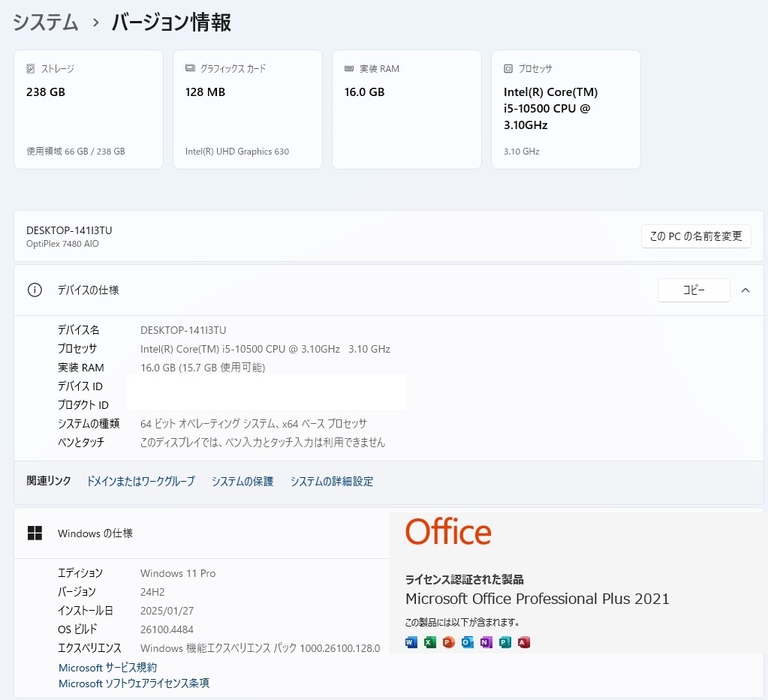Click the デバイス ID label
Screen dimensions: 768x700
point(80,386)
